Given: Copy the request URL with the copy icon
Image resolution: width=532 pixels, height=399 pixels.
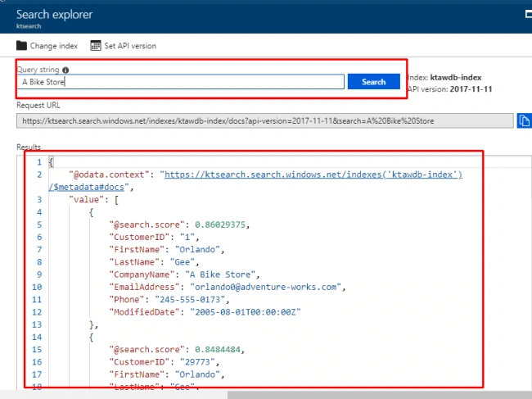Looking at the screenshot, I should point(524,120).
